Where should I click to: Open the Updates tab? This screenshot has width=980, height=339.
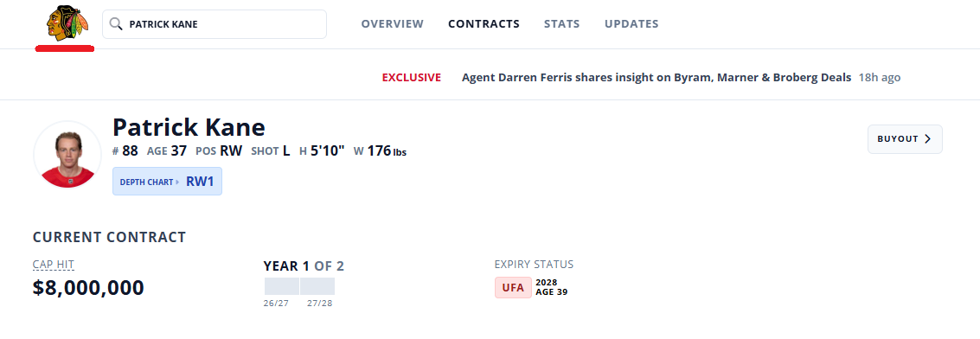click(x=631, y=24)
